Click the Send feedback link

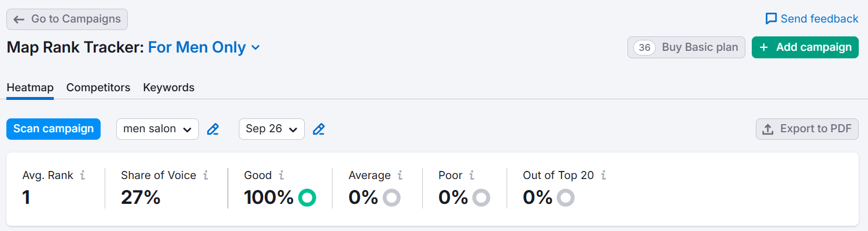tap(811, 19)
